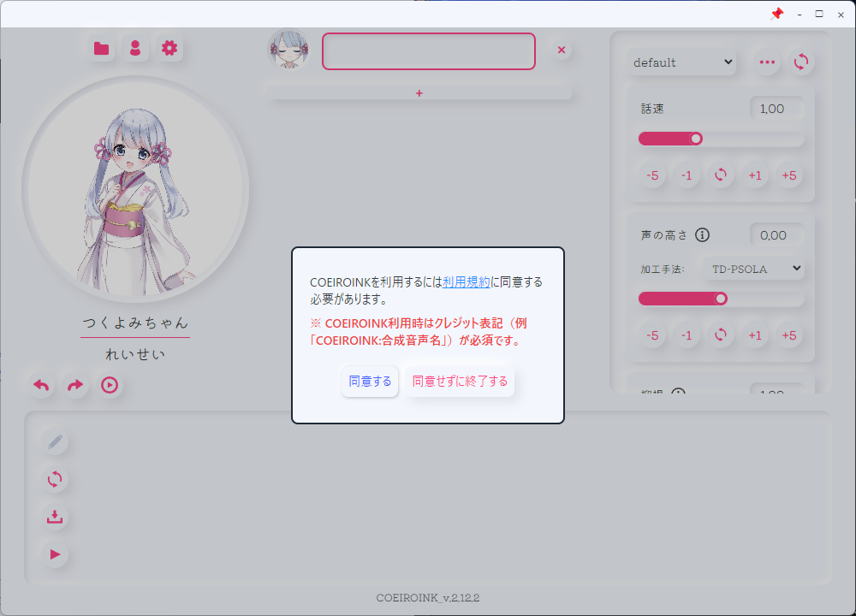Screen dimensions: 856x616
Task: Click 同意せずに終了する to exit
Action: pyautogui.click(x=460, y=382)
